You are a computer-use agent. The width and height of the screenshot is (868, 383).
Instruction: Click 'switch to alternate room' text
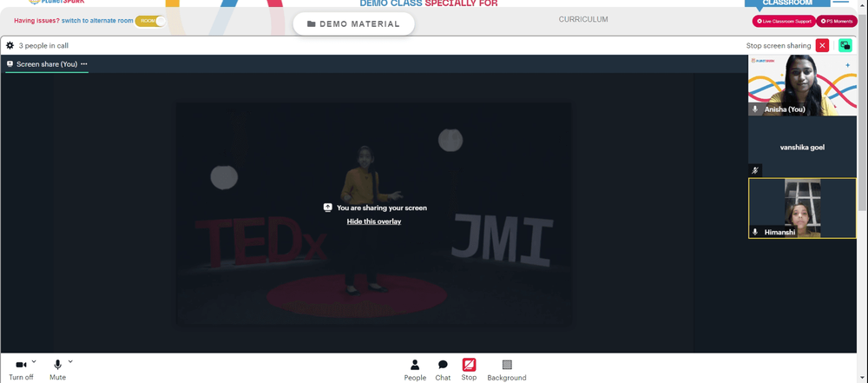pyautogui.click(x=97, y=21)
